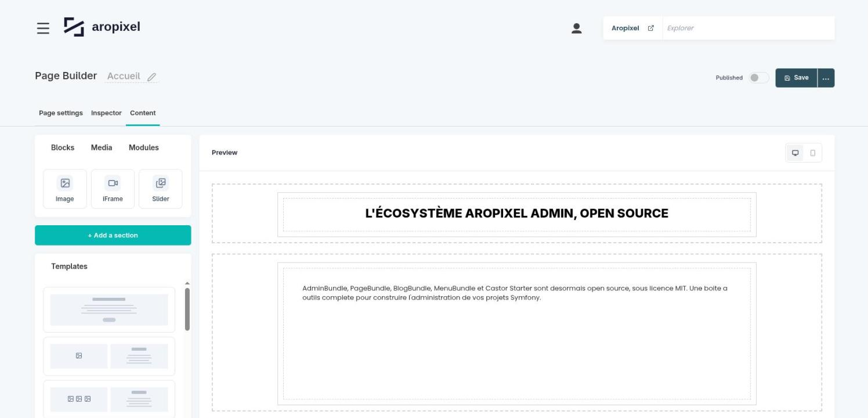Select the image-left text-right template
The height and width of the screenshot is (418, 868).
[109, 356]
